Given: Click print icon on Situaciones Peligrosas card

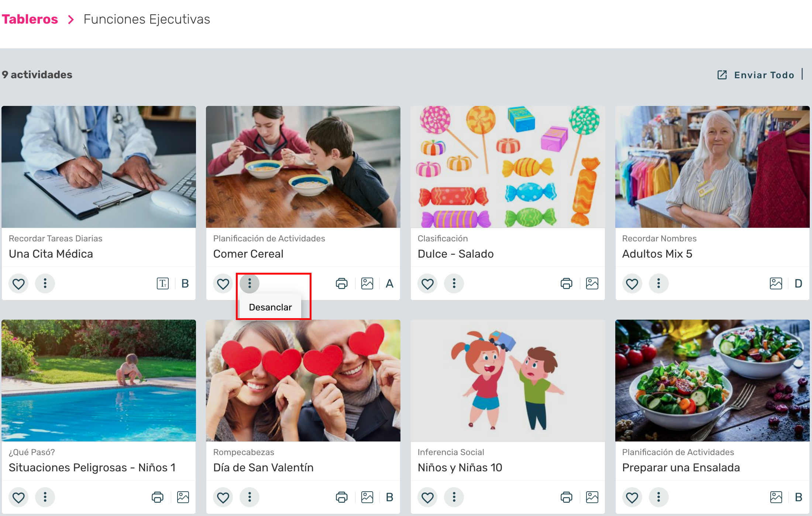Looking at the screenshot, I should coord(158,497).
